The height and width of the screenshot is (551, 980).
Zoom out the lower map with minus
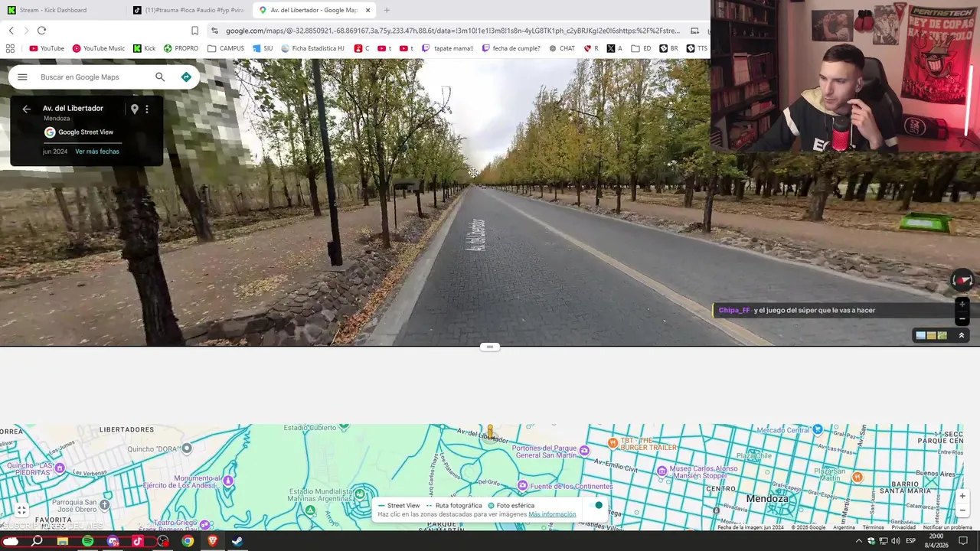point(962,511)
